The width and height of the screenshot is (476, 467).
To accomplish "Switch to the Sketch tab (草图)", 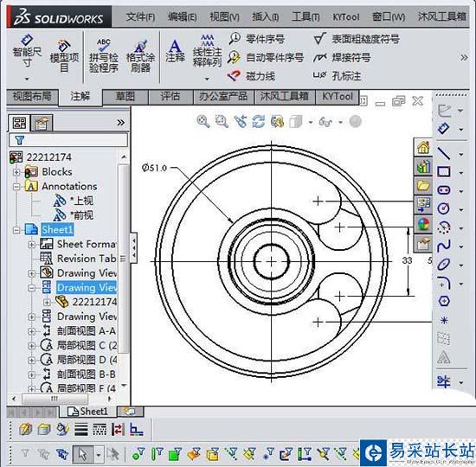I will [125, 97].
